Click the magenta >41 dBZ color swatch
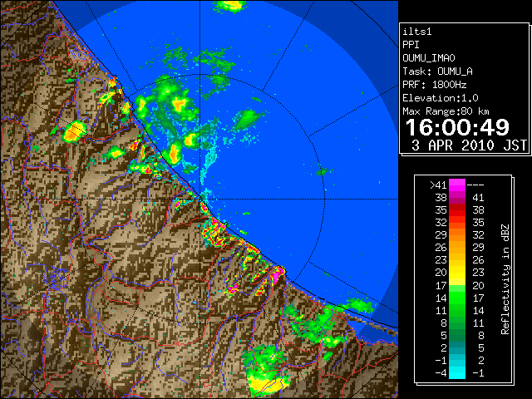Viewport: 532px width, 399px height. (457, 185)
